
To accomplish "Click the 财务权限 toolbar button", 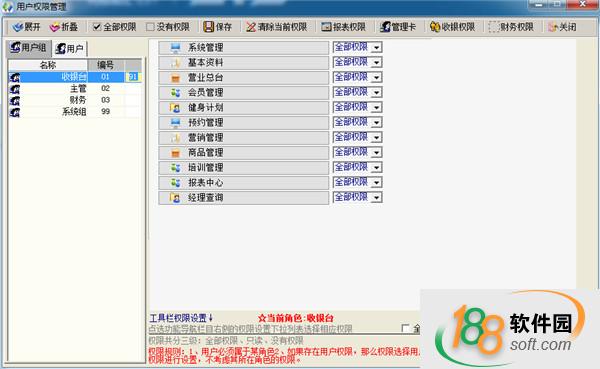I will pyautogui.click(x=511, y=27).
